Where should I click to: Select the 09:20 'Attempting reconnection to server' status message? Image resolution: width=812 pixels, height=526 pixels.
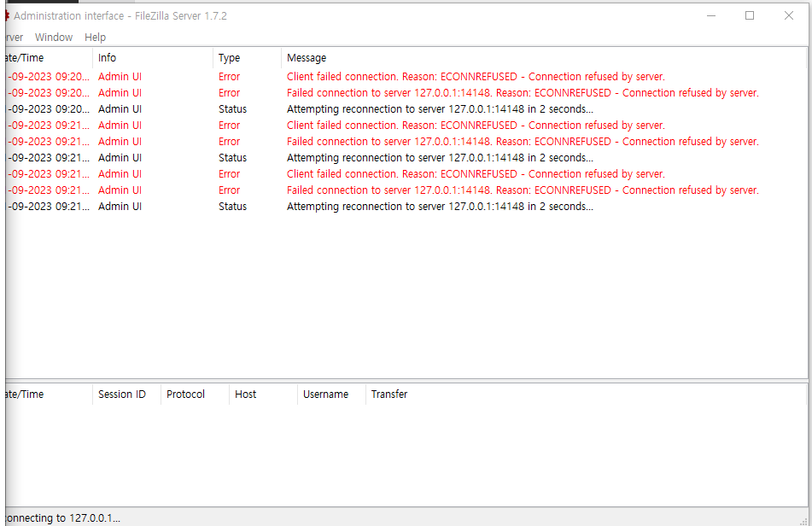440,109
